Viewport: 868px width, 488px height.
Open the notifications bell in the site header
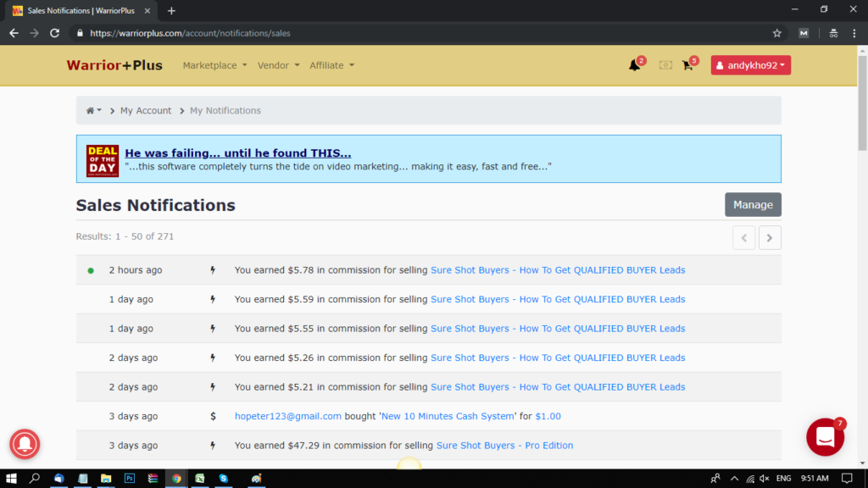pos(634,65)
